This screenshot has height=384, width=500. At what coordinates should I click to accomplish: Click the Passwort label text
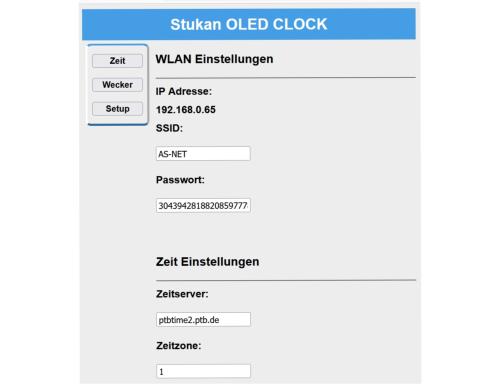(180, 180)
